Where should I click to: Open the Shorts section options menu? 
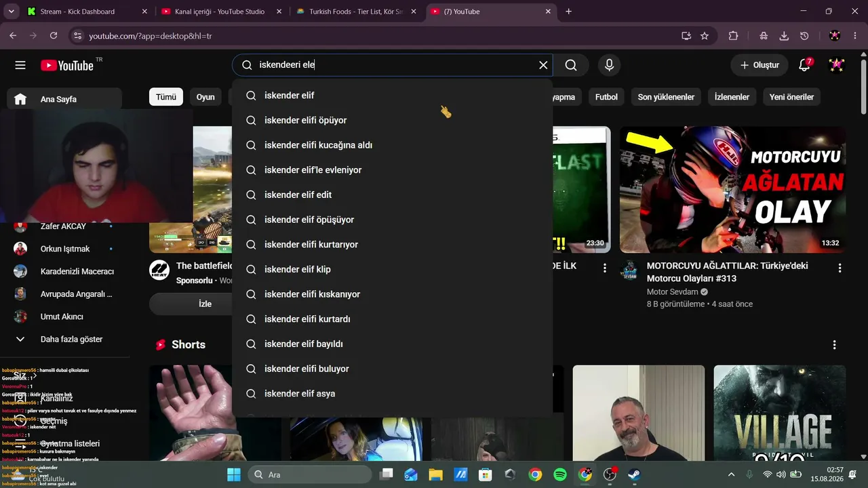tap(834, 344)
